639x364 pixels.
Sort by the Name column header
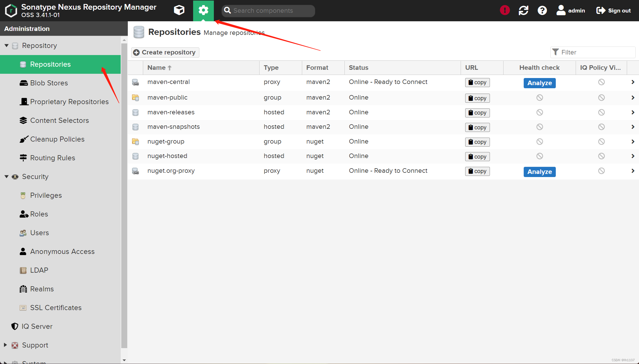pos(201,68)
